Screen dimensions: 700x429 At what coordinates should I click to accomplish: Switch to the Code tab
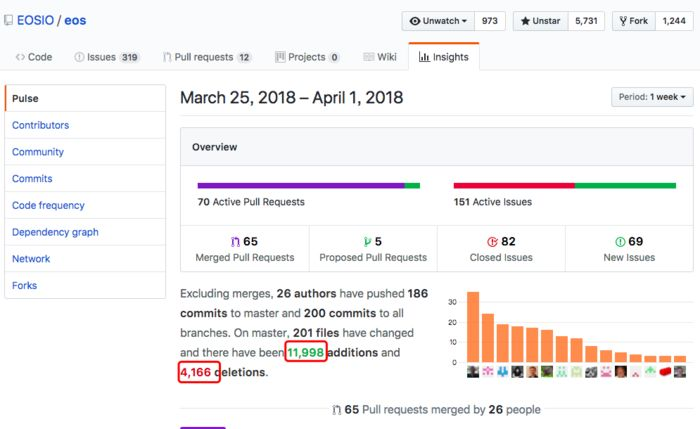click(x=34, y=57)
